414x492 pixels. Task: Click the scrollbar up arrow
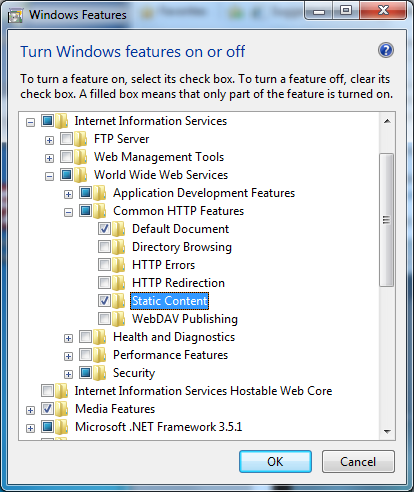[x=387, y=121]
